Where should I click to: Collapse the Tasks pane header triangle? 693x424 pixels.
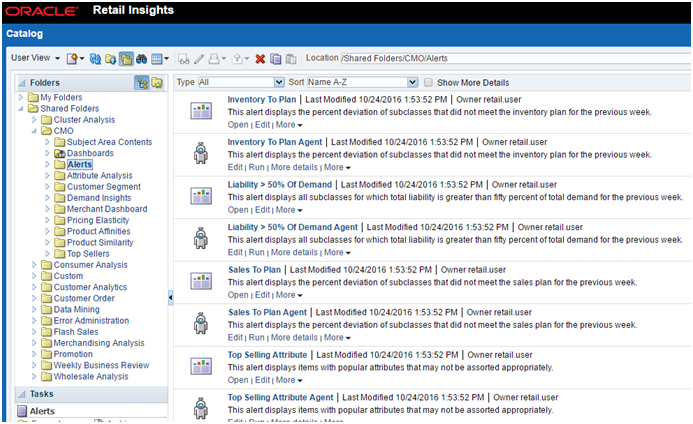22,393
